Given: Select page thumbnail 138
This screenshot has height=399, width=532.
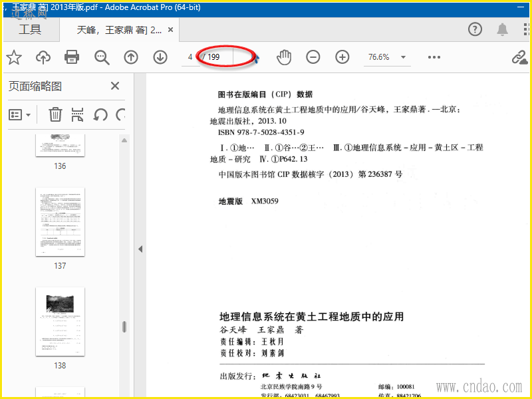Looking at the screenshot, I should click(60, 322).
